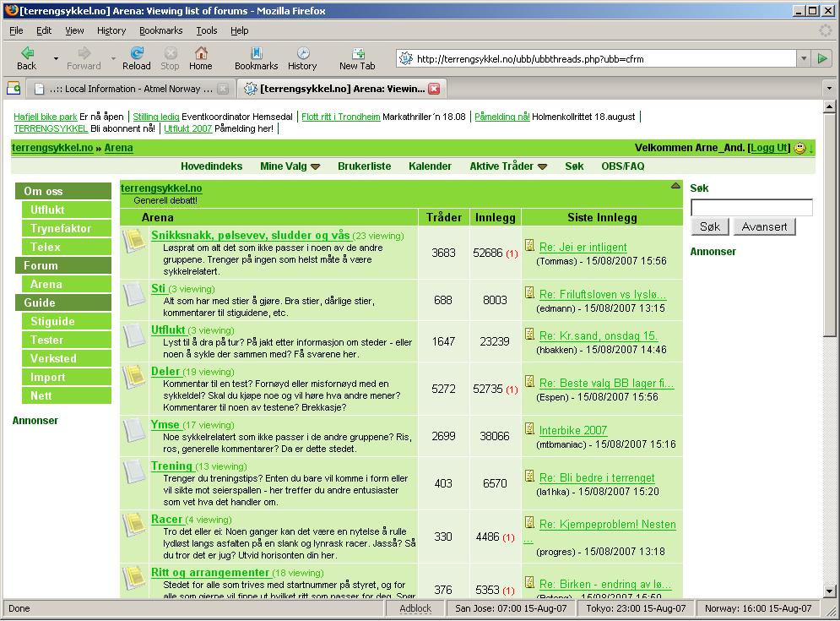The width and height of the screenshot is (840, 621).
Task: Click post icon beside 'Interbike 2007'
Action: tap(530, 428)
